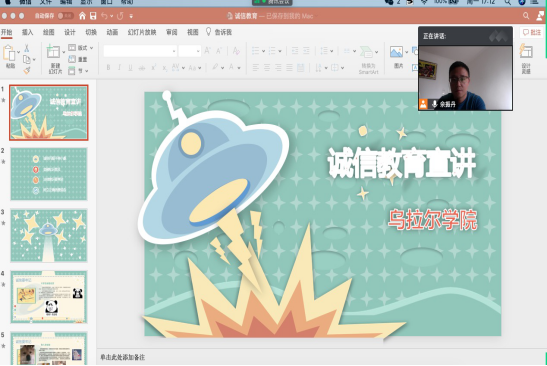Toggle strikethrough text formatting
The height and width of the screenshot is (366, 547).
pos(142,68)
